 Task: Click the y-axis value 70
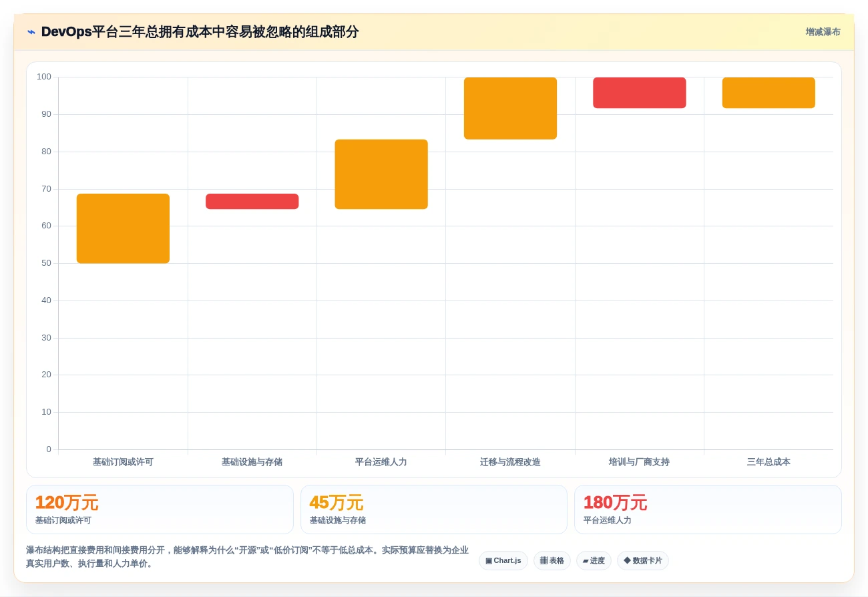pos(46,189)
